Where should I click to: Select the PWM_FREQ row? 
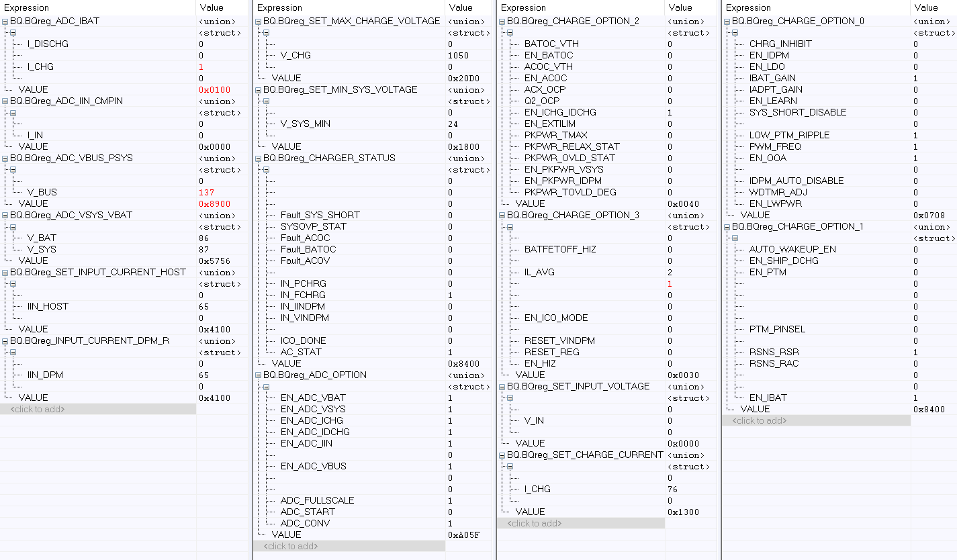tap(839, 147)
